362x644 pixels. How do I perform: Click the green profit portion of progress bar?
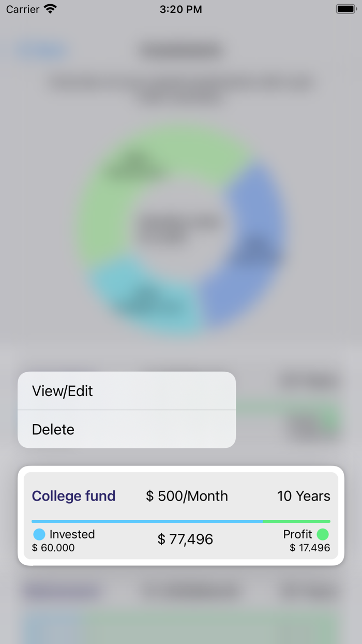point(296,521)
